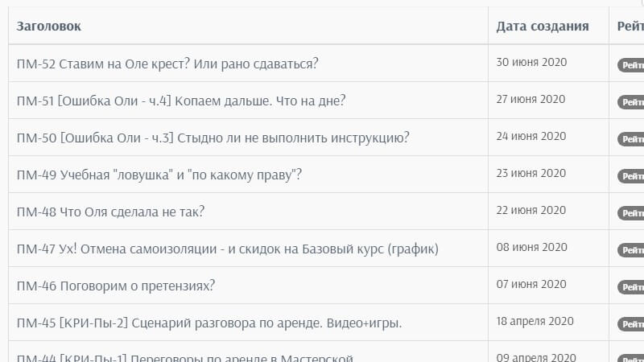Click rating badge in the ПМ-46 row

click(631, 287)
